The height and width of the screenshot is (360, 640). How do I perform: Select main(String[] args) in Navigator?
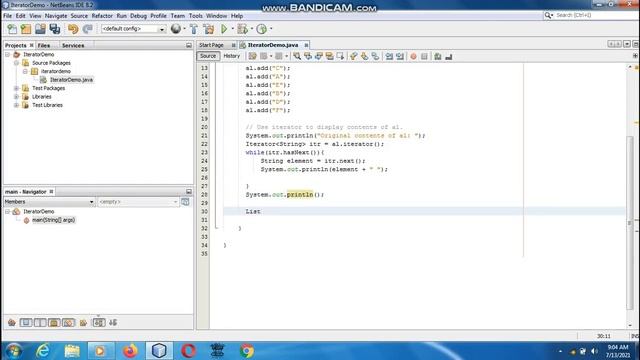[53, 220]
